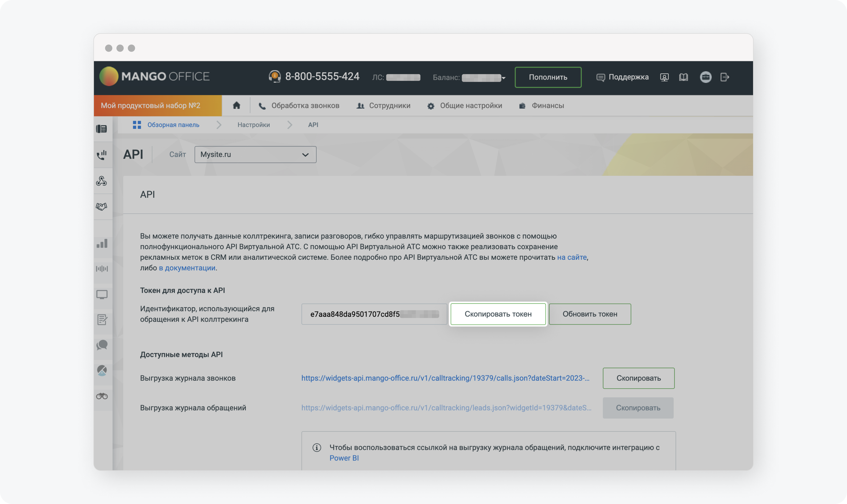The image size is (847, 504).
Task: Copy the call log export URL
Action: pos(638,378)
